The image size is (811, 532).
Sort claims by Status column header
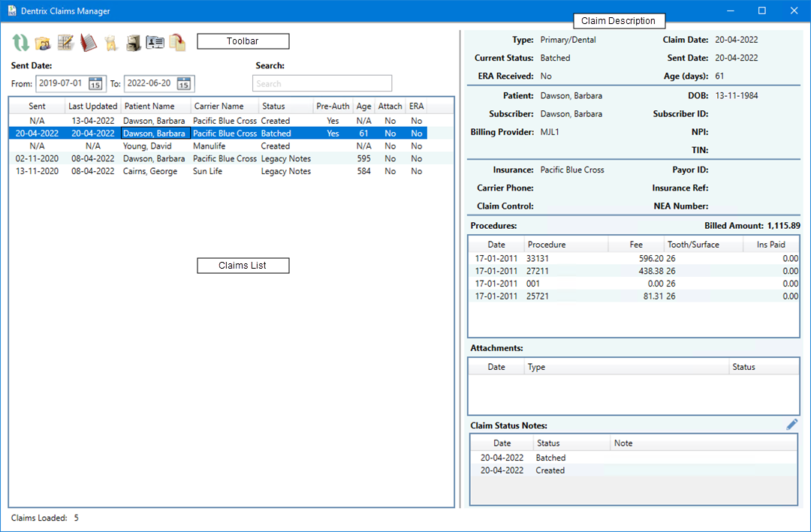(273, 107)
